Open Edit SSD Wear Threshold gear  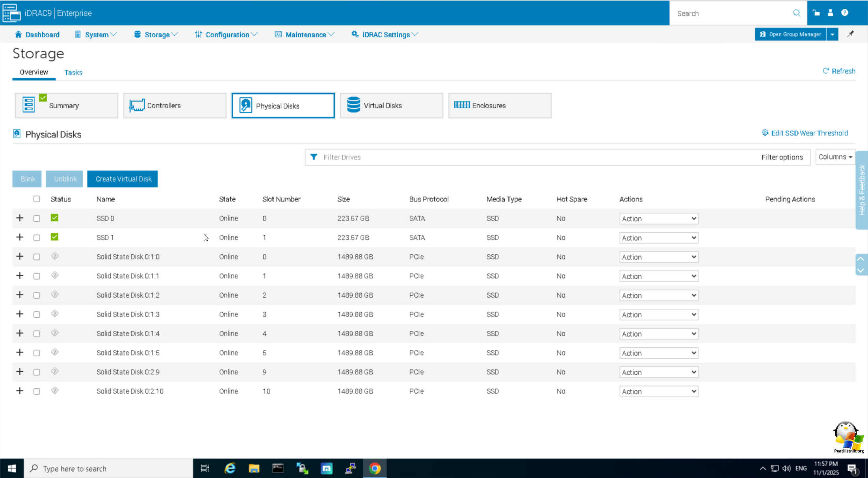tap(765, 133)
